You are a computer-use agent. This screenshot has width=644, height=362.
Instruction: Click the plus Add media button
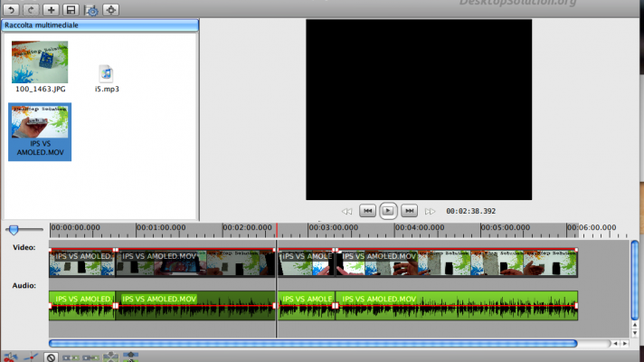point(51,9)
